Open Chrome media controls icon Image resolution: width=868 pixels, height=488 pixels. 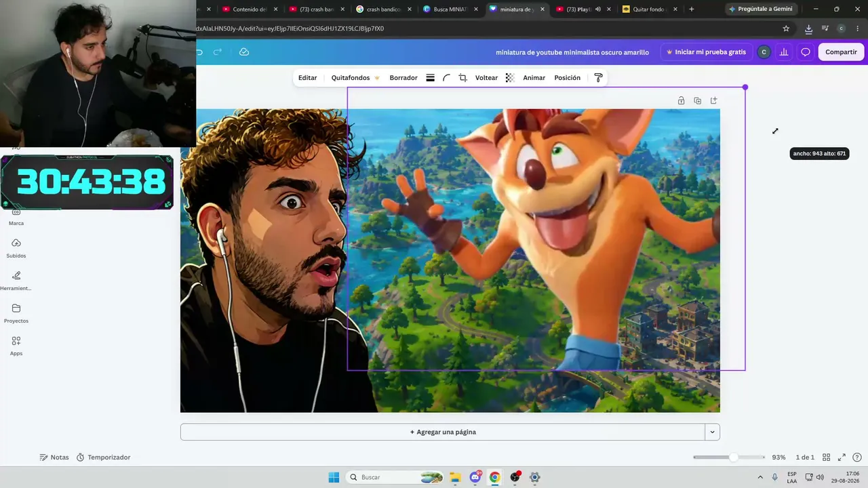tap(825, 28)
